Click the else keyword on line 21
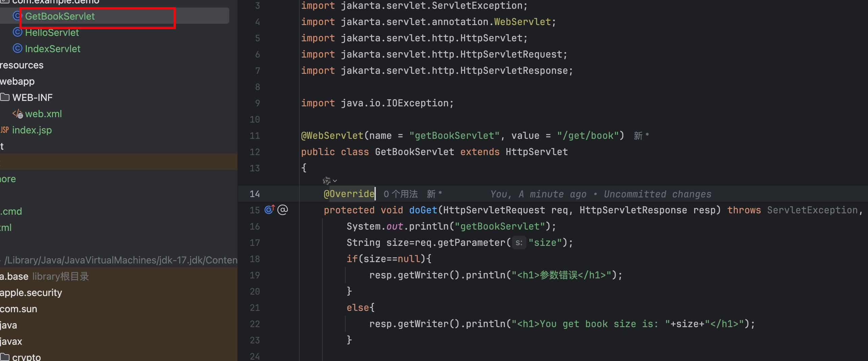Screen dimensions: 868x361 [358, 307]
